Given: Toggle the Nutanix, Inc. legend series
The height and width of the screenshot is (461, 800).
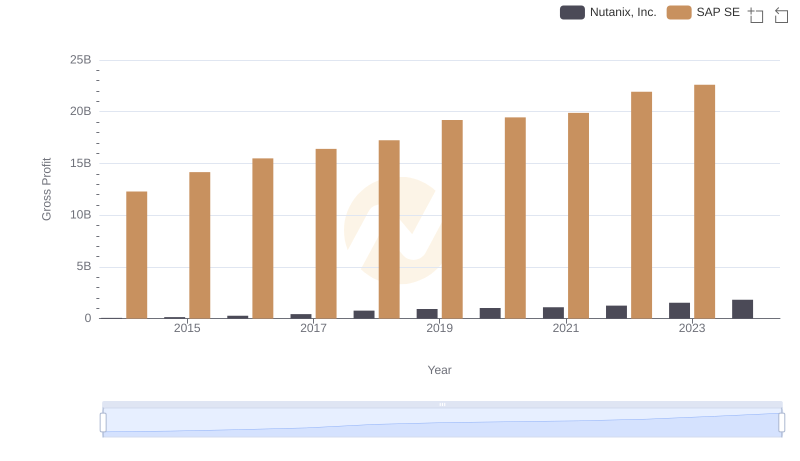Looking at the screenshot, I should pyautogui.click(x=608, y=12).
